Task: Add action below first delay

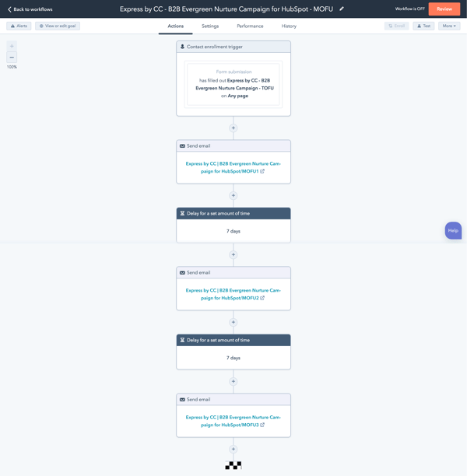Action: [x=233, y=254]
